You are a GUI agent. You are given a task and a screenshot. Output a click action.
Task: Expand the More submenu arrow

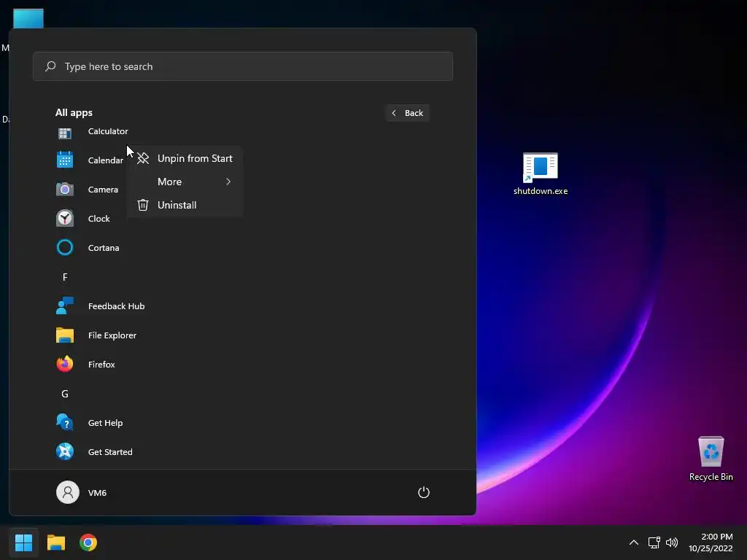pos(228,182)
